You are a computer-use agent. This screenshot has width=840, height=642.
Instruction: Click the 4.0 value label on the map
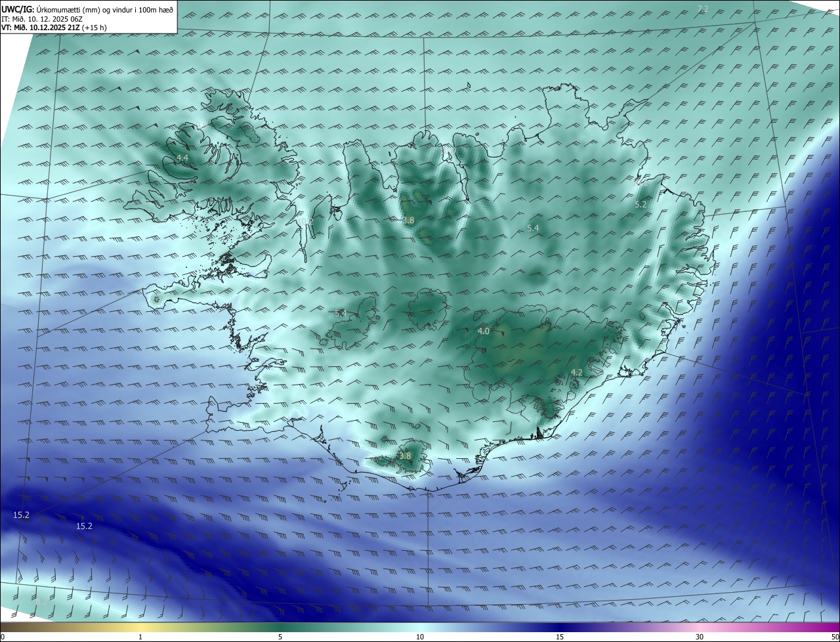pos(484,332)
